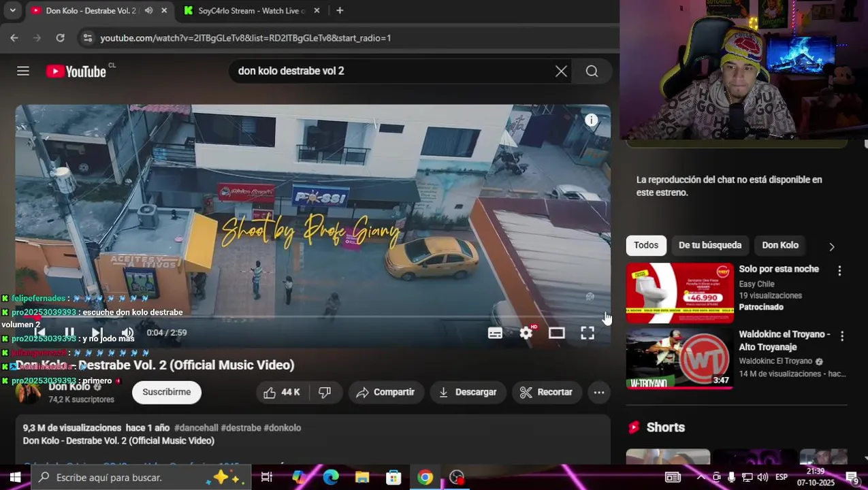This screenshot has height=490, width=868.
Task: Skip to the next video
Action: pyautogui.click(x=97, y=333)
